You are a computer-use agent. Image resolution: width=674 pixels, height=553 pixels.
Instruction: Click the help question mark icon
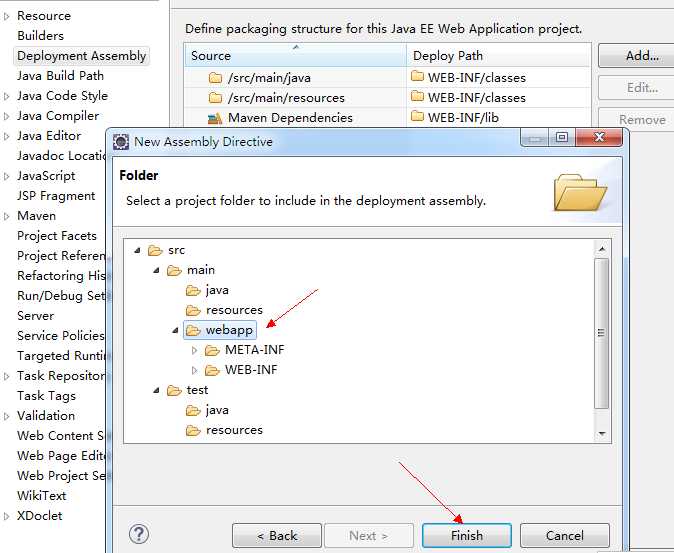[139, 534]
